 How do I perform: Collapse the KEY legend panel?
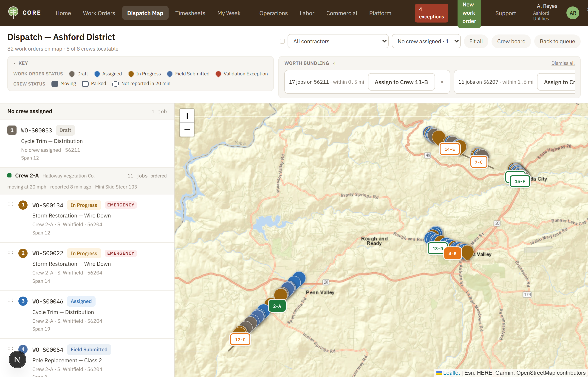pos(21,63)
